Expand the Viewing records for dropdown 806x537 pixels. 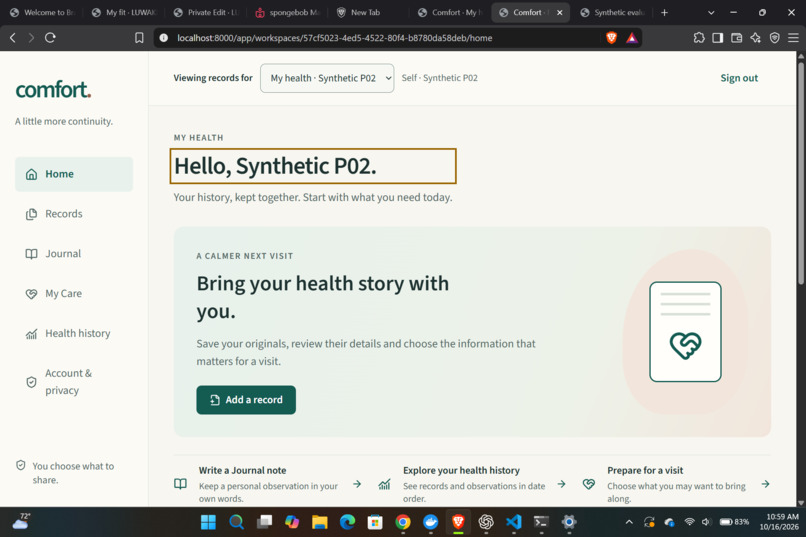(327, 78)
